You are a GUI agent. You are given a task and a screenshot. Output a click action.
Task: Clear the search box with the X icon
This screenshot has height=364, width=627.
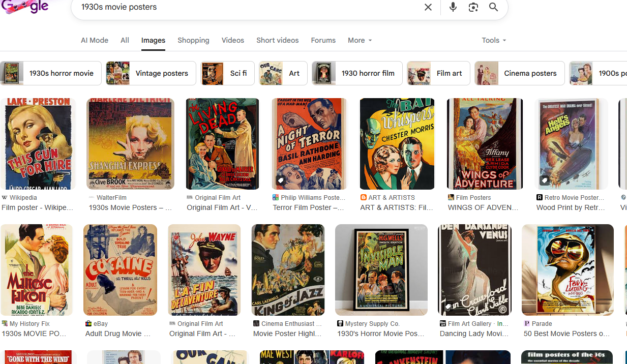click(x=428, y=7)
